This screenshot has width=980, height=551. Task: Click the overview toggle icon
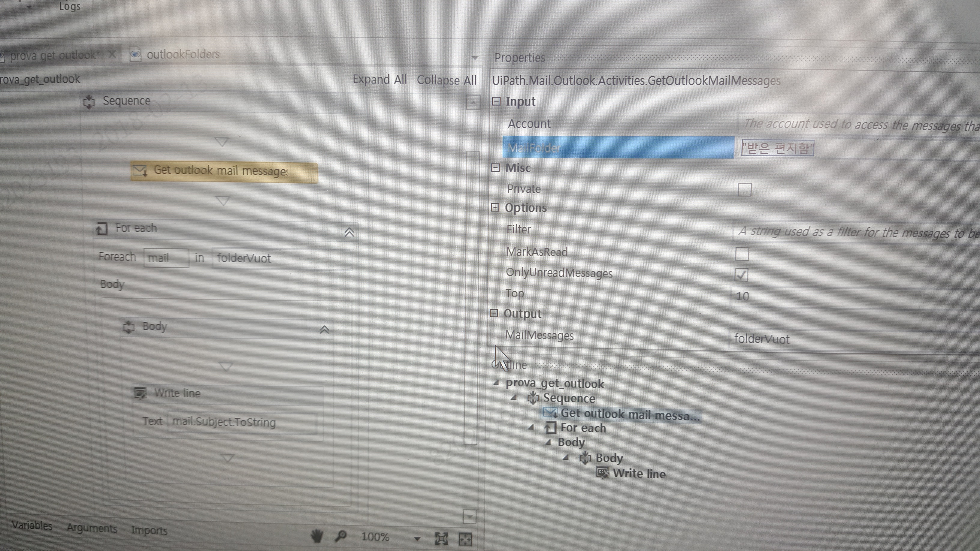[465, 539]
